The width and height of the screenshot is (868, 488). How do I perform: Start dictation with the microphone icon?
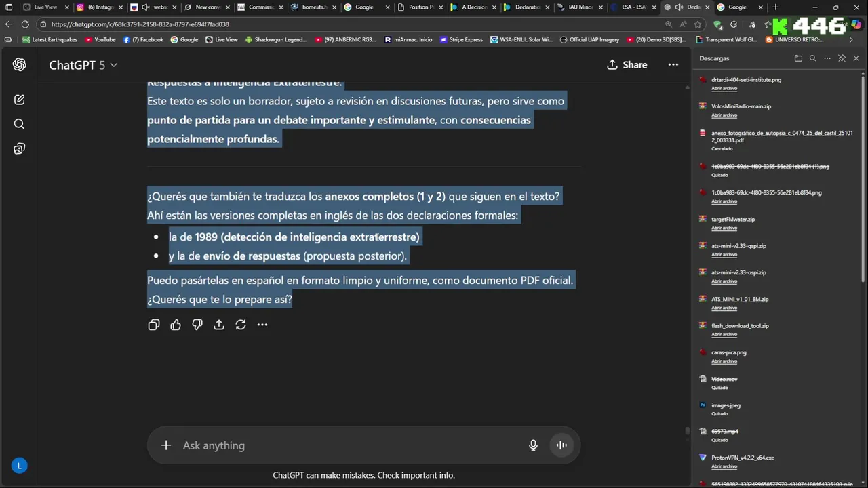pos(533,445)
